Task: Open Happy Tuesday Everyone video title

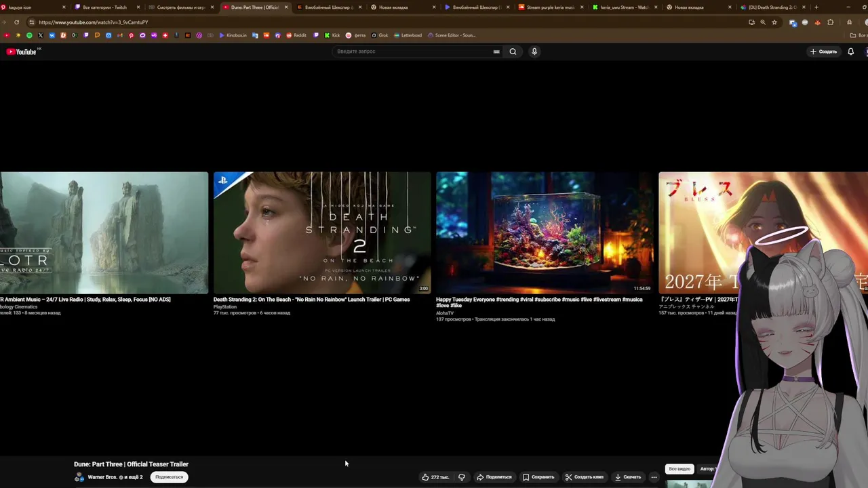Action: click(x=539, y=302)
